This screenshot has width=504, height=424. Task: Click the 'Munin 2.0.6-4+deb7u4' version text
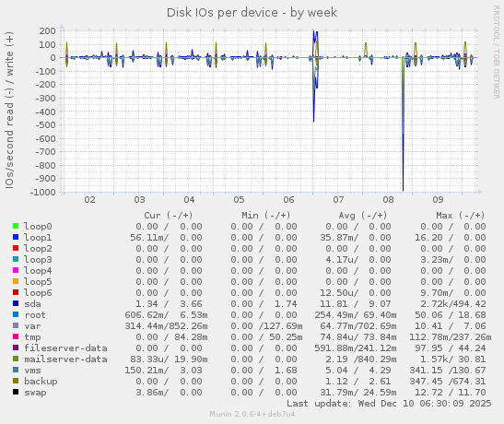click(252, 414)
